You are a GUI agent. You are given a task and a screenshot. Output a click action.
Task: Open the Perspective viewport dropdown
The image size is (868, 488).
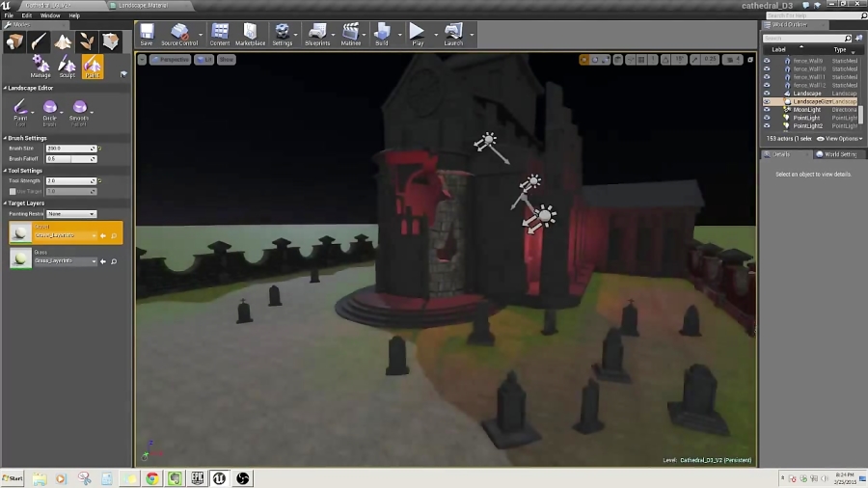click(x=172, y=60)
